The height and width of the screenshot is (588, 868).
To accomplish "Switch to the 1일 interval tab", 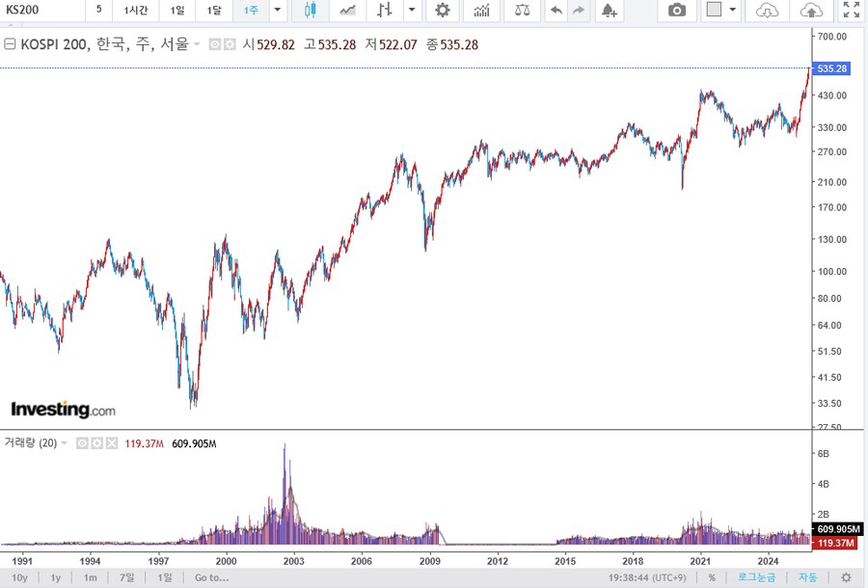I will pyautogui.click(x=177, y=10).
